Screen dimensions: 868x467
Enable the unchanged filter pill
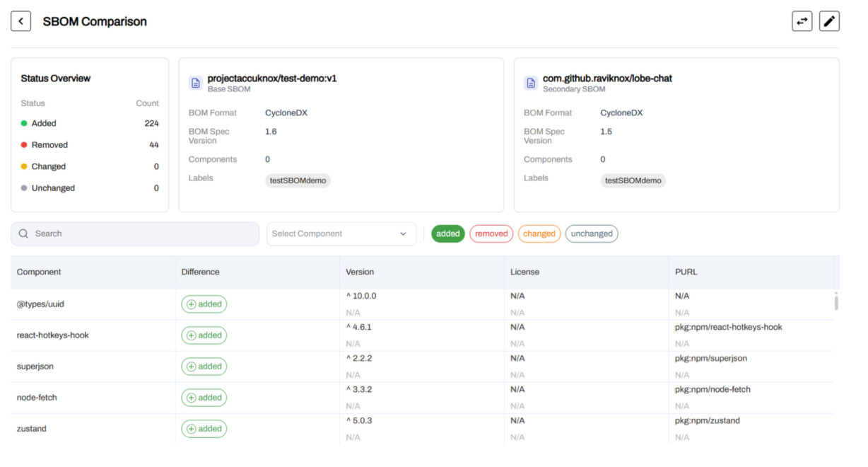592,233
